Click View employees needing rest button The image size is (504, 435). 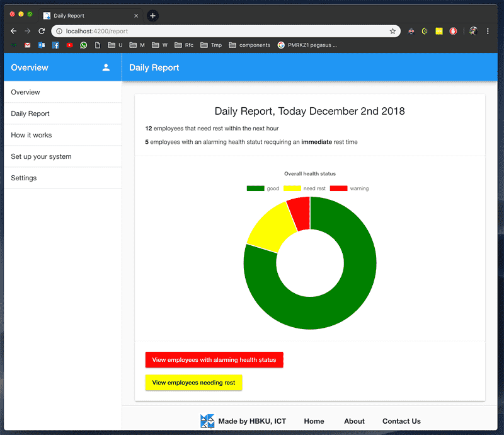click(x=193, y=383)
